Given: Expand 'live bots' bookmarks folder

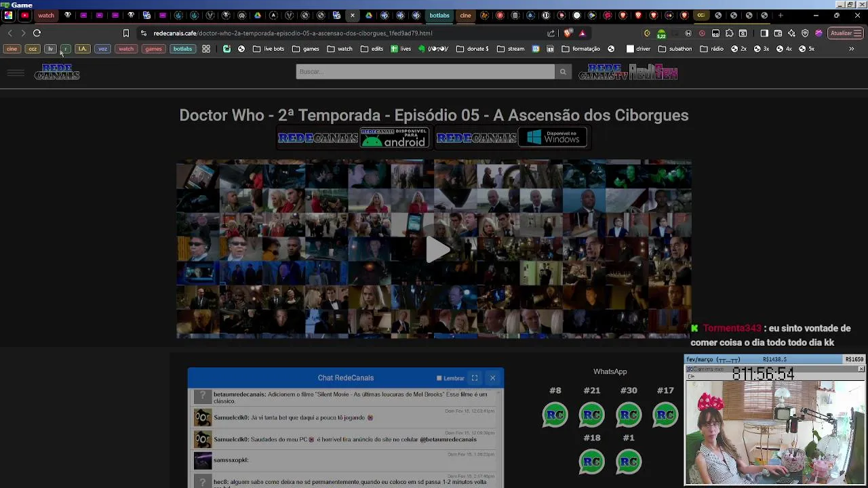Looking at the screenshot, I should pos(269,49).
